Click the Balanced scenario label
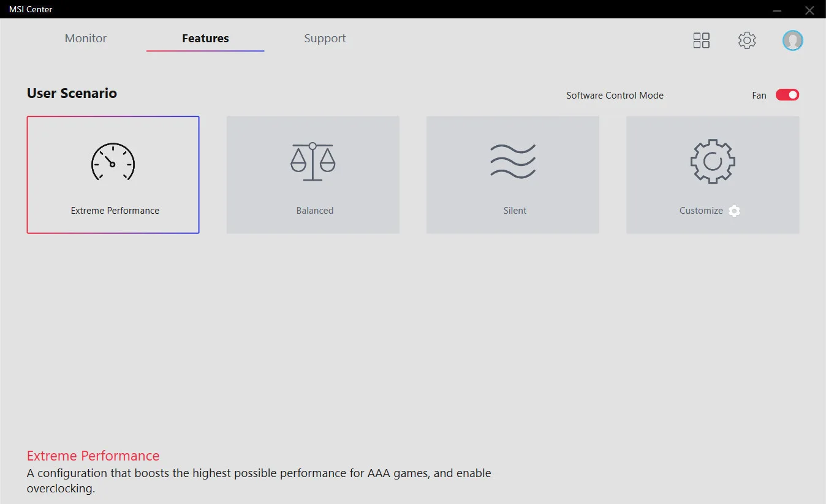This screenshot has height=504, width=826. [314, 211]
